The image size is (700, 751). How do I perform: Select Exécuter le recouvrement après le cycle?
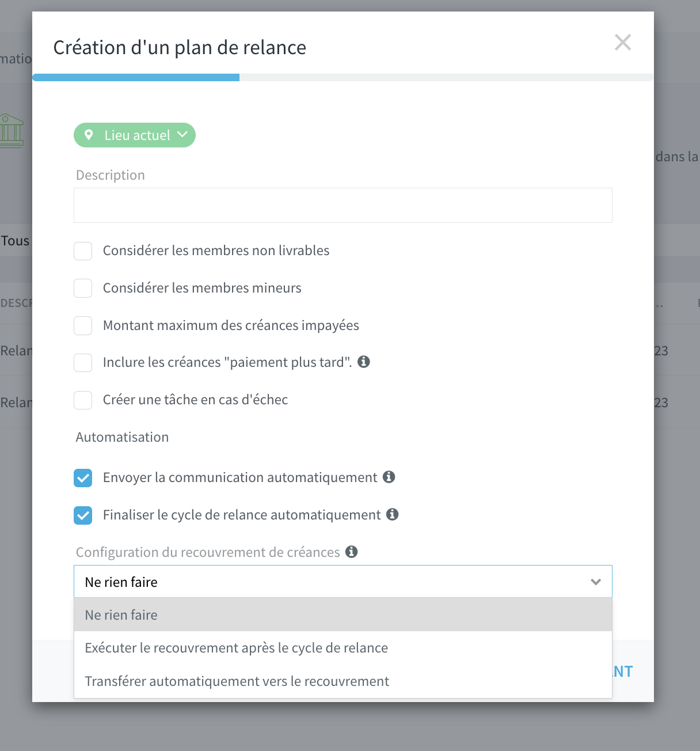[x=343, y=648]
